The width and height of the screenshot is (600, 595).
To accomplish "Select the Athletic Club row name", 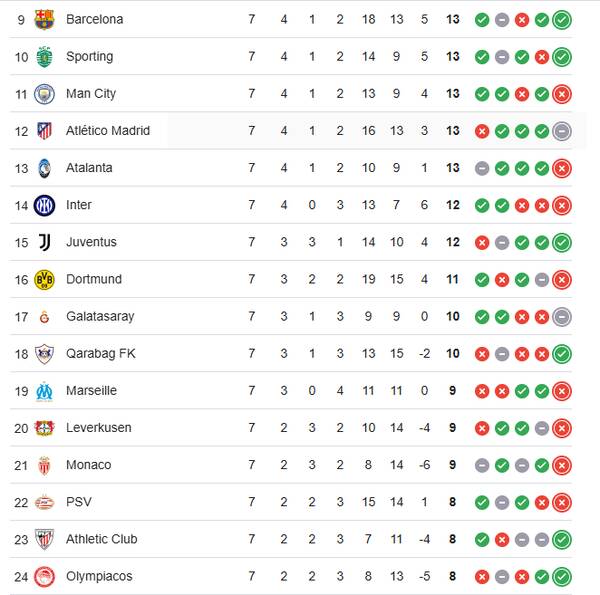I will point(101,539).
